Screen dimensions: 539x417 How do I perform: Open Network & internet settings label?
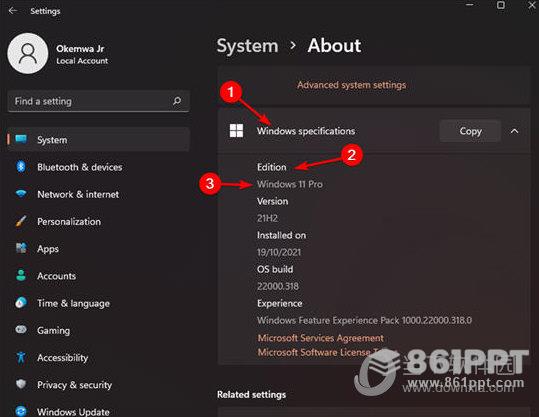[x=78, y=194]
